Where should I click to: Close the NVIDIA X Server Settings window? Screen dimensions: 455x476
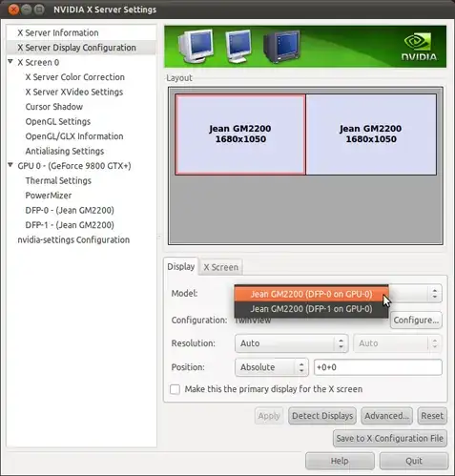click(13, 10)
